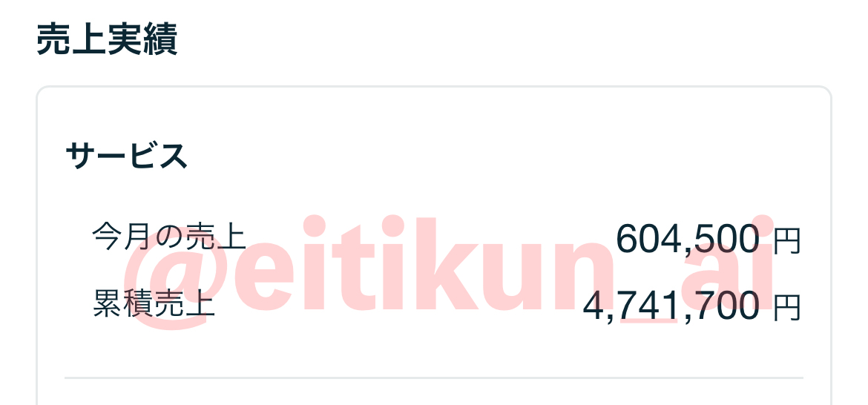Click the divider line below 累積売上
868x405 pixels.
click(434, 378)
